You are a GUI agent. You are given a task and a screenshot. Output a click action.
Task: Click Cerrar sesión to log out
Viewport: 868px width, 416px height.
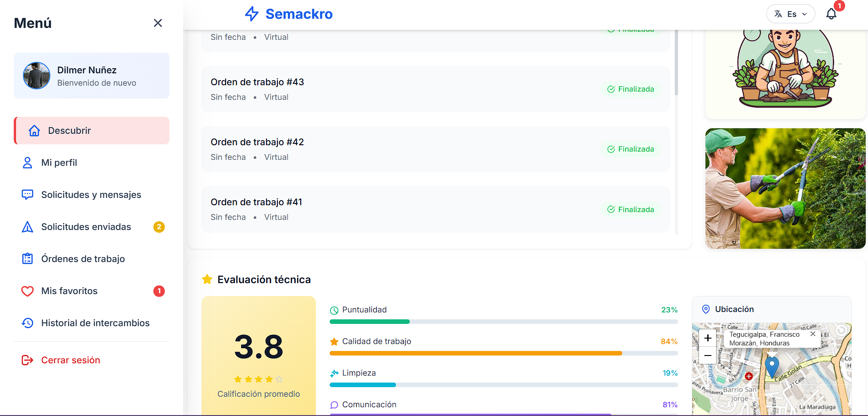[71, 360]
